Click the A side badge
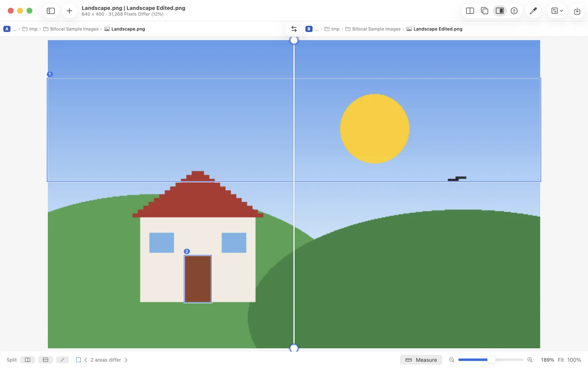 (7, 29)
